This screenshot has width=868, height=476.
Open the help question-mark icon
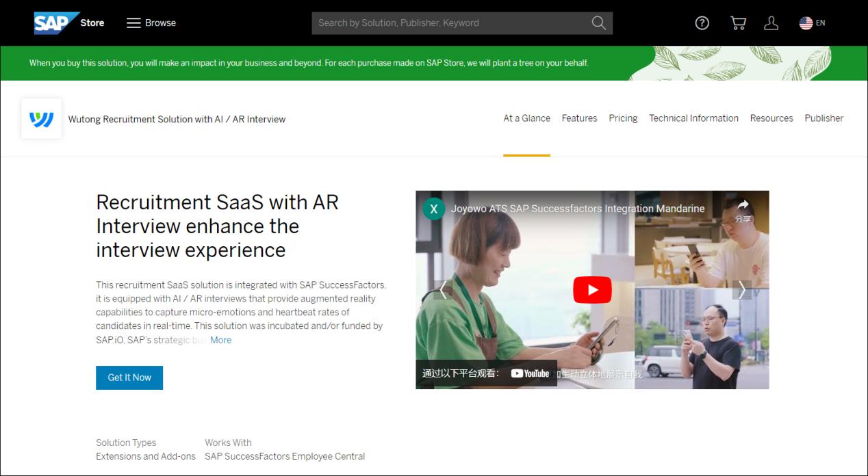point(702,23)
